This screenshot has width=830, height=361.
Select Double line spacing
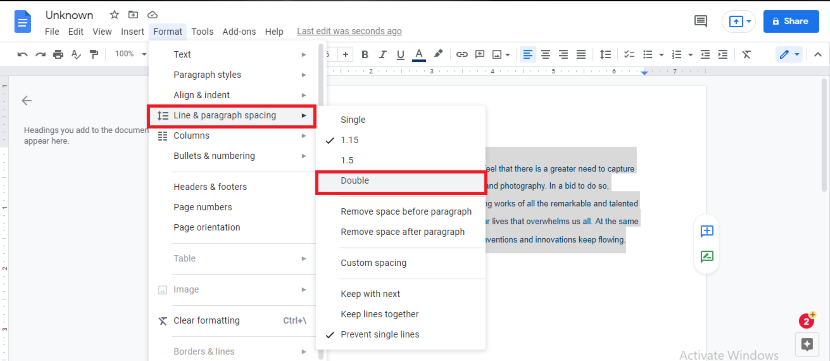point(401,181)
